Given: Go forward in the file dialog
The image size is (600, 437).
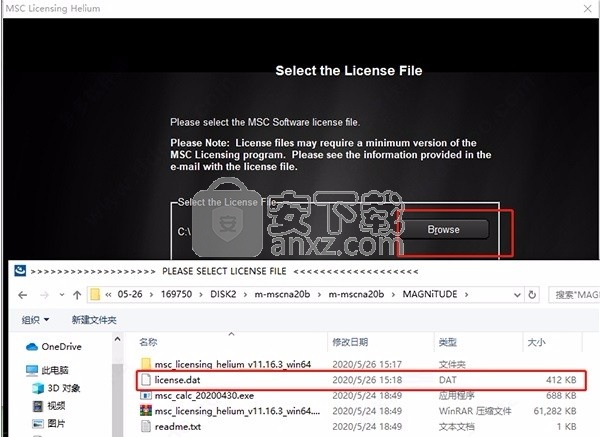Looking at the screenshot, I should [44, 295].
